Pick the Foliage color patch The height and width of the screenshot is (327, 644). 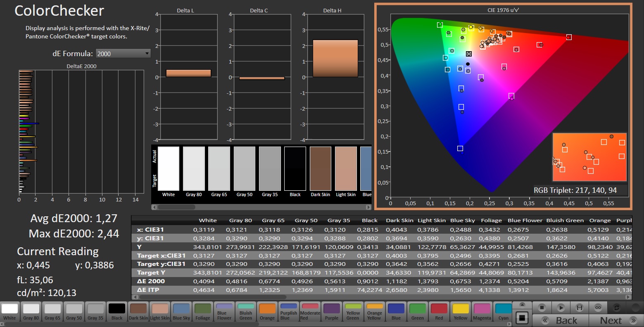pyautogui.click(x=203, y=312)
